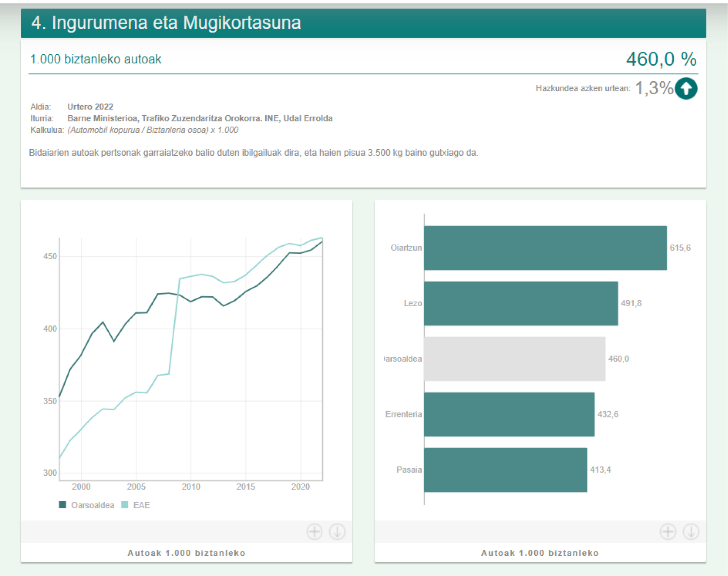
Task: Toggle the Oarsoaldea legend swatch
Action: point(63,505)
